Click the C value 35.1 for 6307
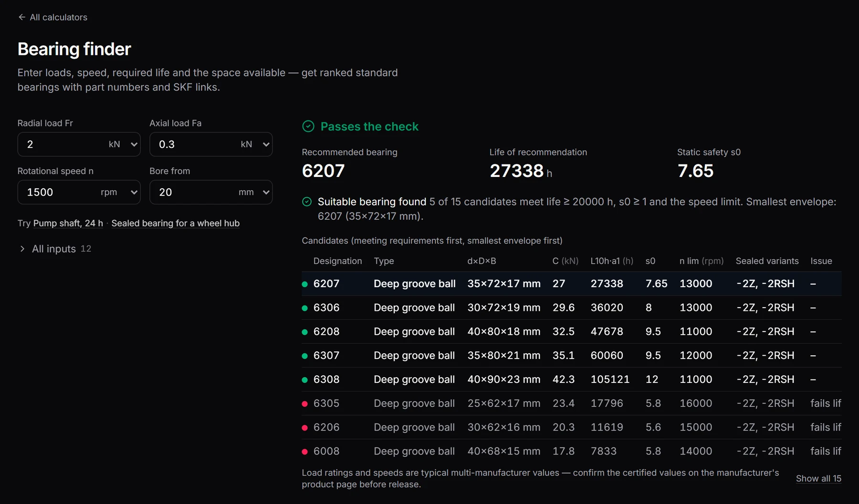Viewport: 859px width, 504px height. (564, 355)
